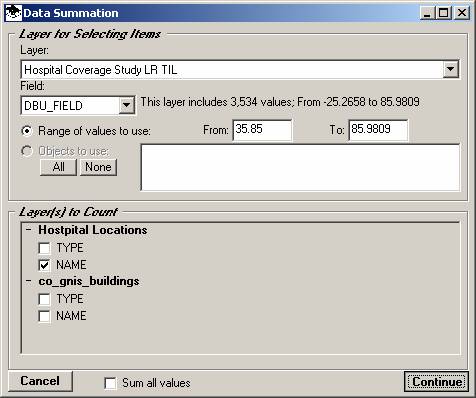This screenshot has width=476, height=398.
Task: Click the Data Summation title bar app icon
Action: coord(14,13)
